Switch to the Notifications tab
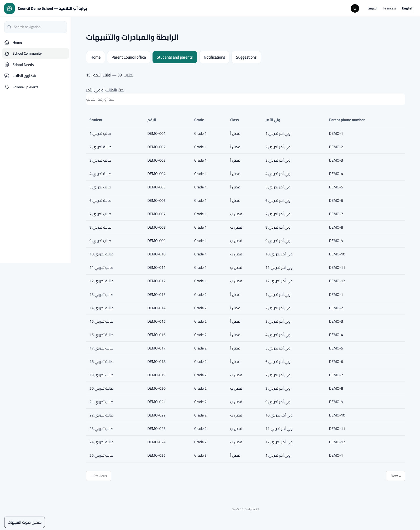This screenshot has width=420, height=530. pos(214,57)
